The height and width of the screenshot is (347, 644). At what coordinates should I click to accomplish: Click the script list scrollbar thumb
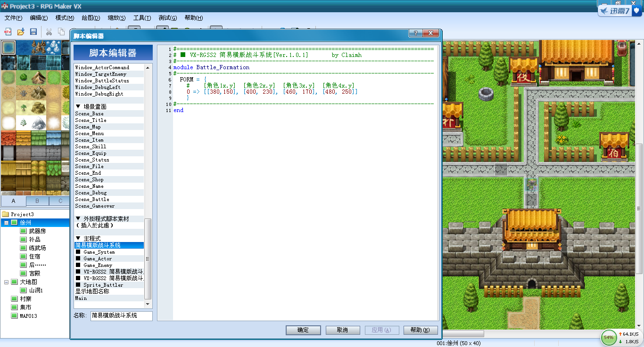[x=148, y=258]
